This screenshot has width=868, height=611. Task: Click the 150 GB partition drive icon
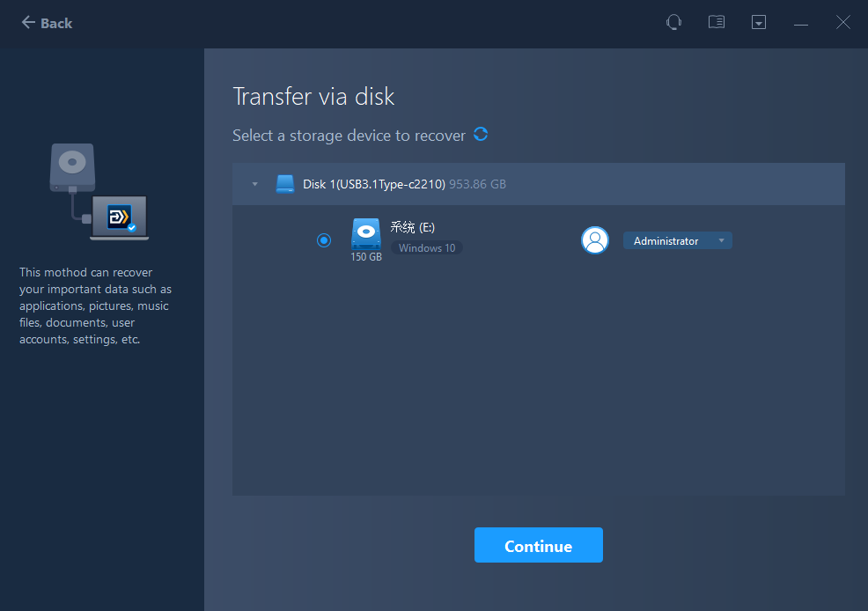(366, 234)
